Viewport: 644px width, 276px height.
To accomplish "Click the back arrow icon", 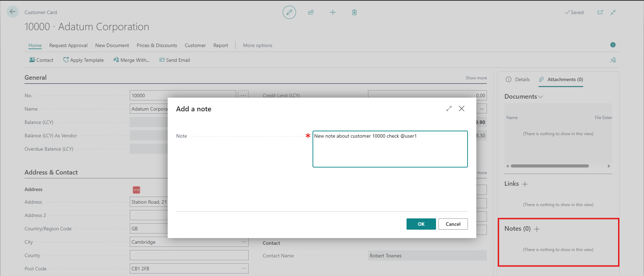I will pyautogui.click(x=13, y=12).
